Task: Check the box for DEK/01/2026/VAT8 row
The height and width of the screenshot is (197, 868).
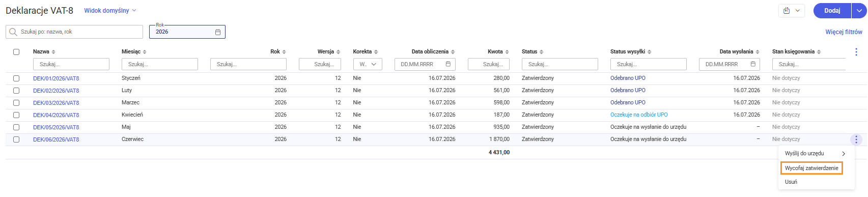Action: point(16,78)
